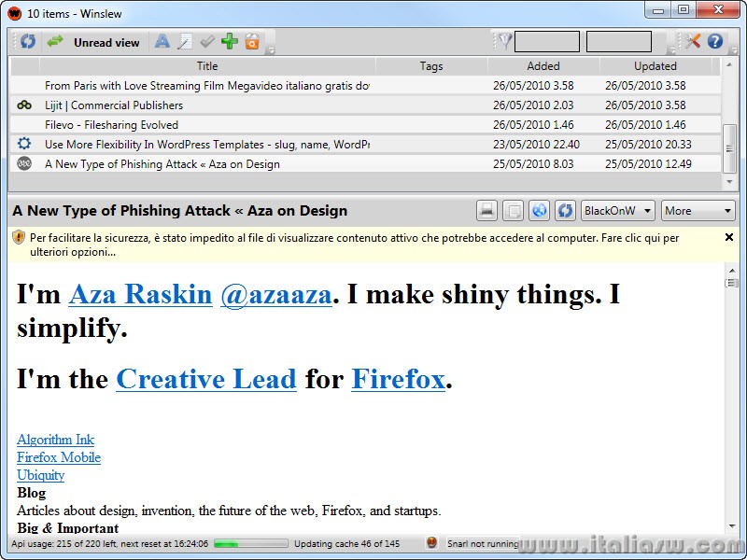Open the Firefox link in the heading
The image size is (747, 560).
pos(399,379)
